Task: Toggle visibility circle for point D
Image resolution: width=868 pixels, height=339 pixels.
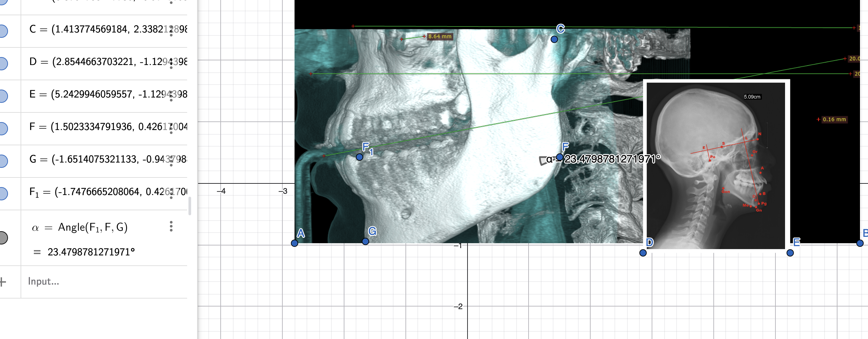Action: pos(3,63)
